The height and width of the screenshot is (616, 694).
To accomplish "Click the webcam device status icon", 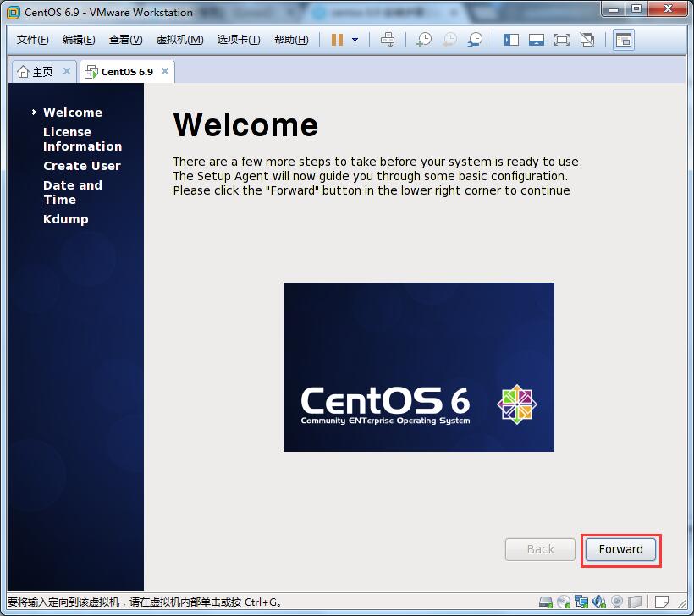I will coord(616,602).
